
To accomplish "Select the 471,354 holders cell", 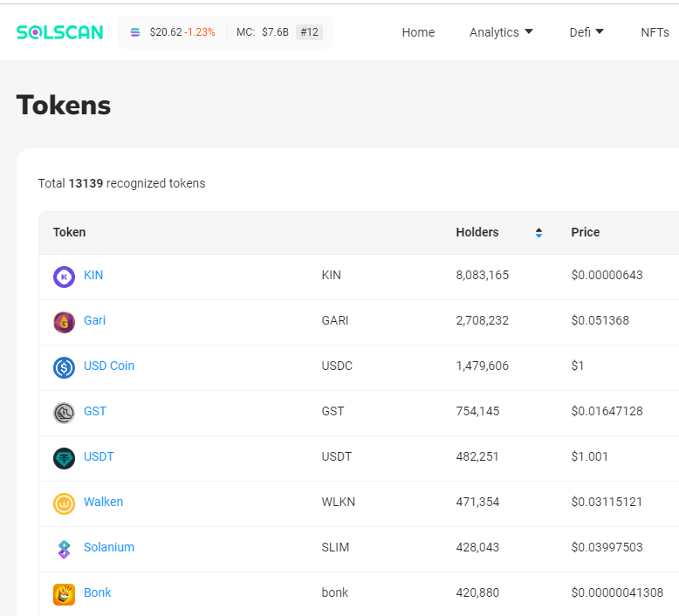I will click(x=477, y=503).
